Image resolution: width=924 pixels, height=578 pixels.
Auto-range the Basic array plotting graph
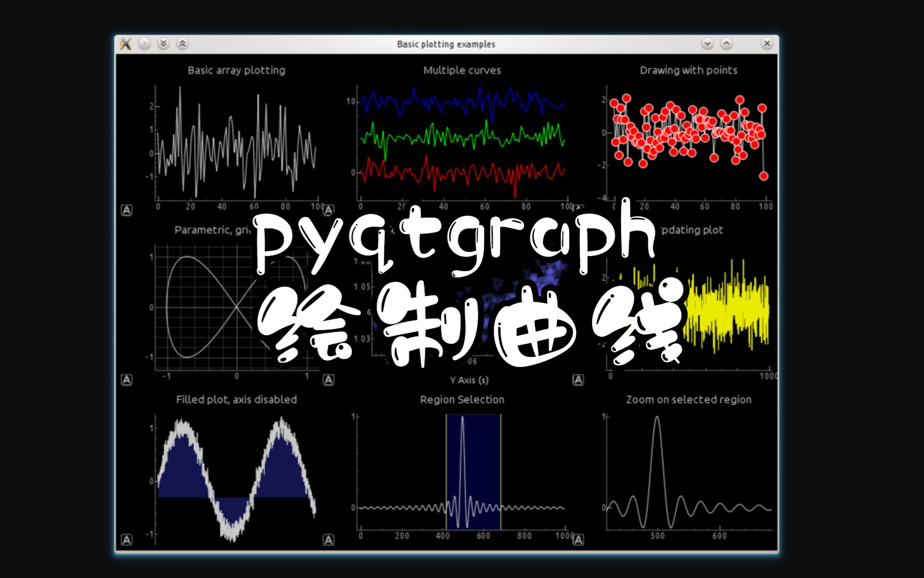tap(126, 210)
